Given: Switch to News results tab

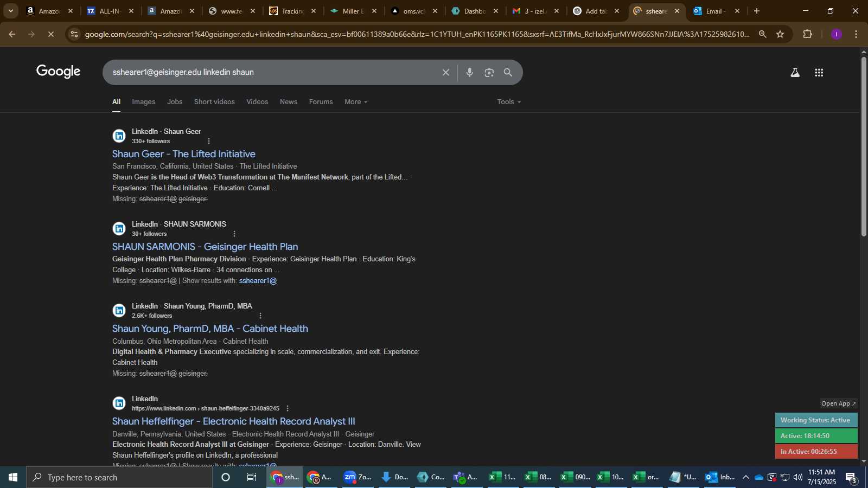Looking at the screenshot, I should (289, 102).
